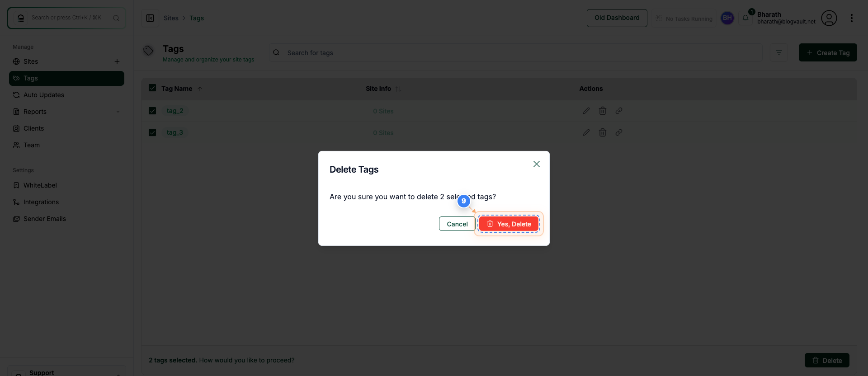Click the Tags page tag icon
This screenshot has height=376, width=868.
[148, 51]
